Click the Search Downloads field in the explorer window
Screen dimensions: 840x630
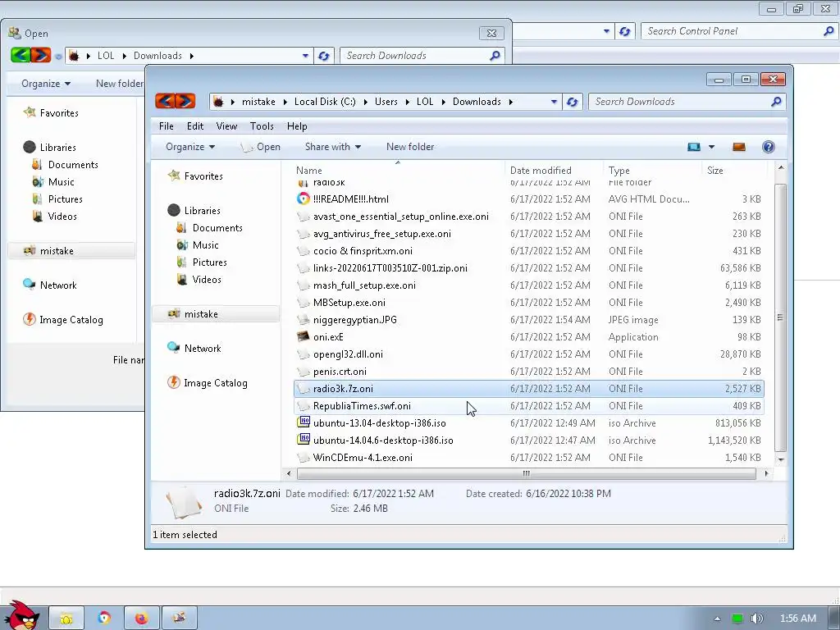tap(687, 102)
